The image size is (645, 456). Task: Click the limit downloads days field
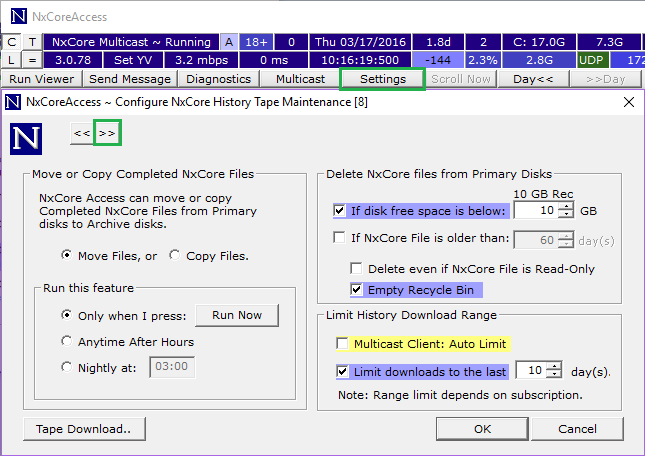532,370
